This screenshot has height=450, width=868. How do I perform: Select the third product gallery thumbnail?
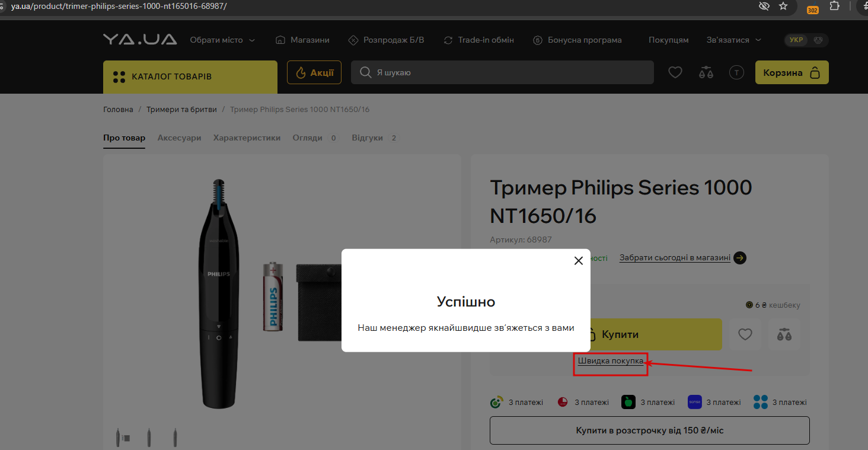point(174,438)
